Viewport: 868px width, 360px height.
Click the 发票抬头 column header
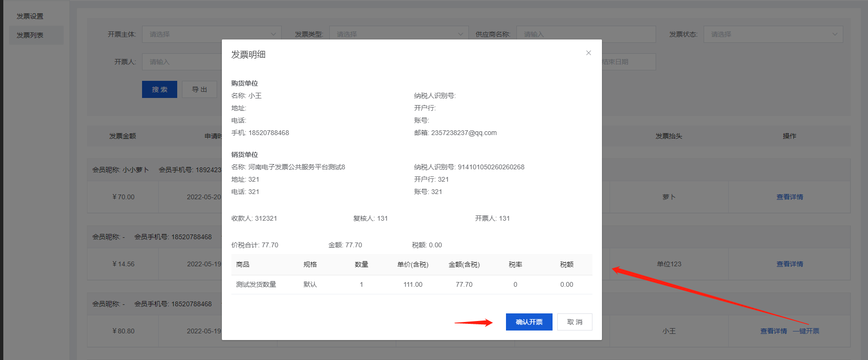click(x=668, y=136)
